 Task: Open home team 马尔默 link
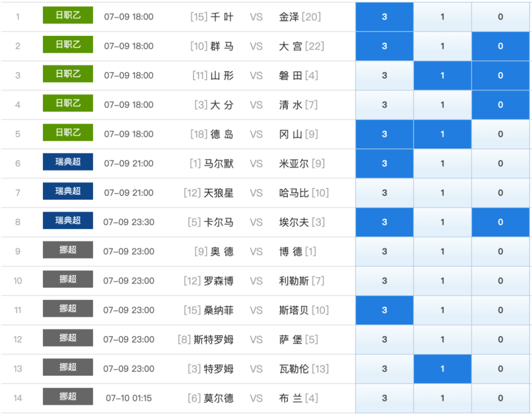tap(219, 163)
